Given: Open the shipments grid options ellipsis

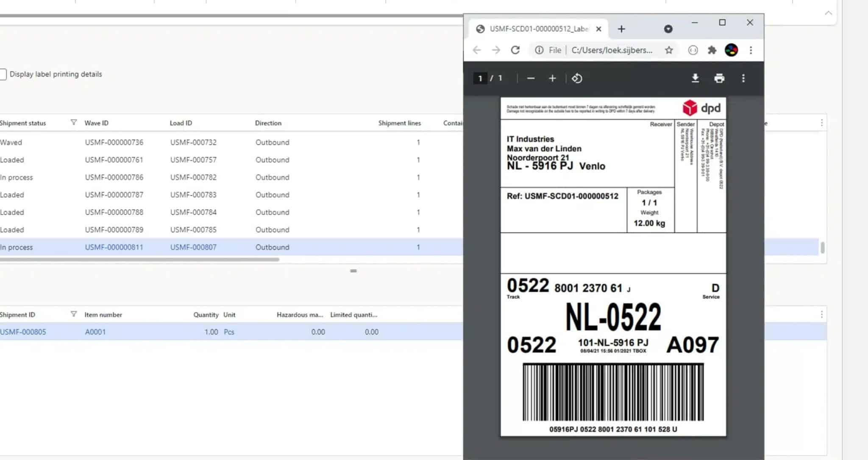Looking at the screenshot, I should pos(821,122).
